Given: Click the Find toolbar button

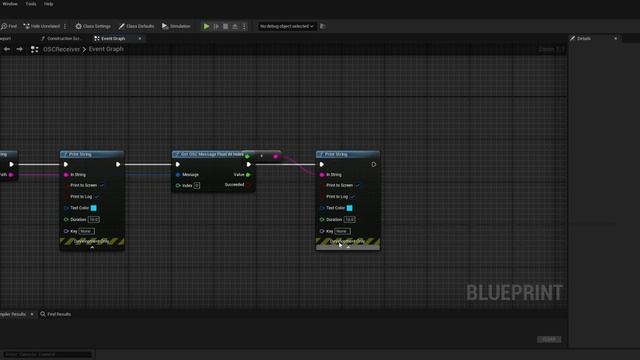Looking at the screenshot, I should [x=9, y=26].
